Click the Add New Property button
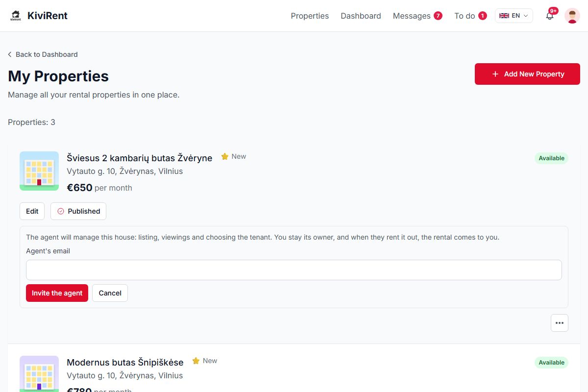Screen dimensions: 588x392 pos(527,74)
